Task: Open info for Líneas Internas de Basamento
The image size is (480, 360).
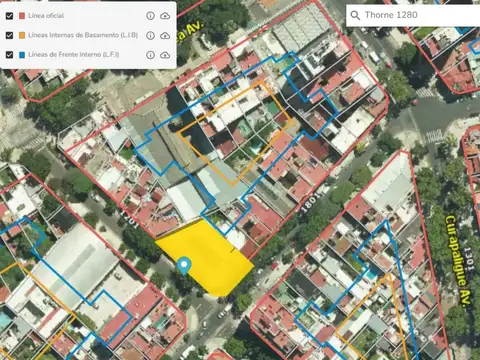Action: point(150,35)
